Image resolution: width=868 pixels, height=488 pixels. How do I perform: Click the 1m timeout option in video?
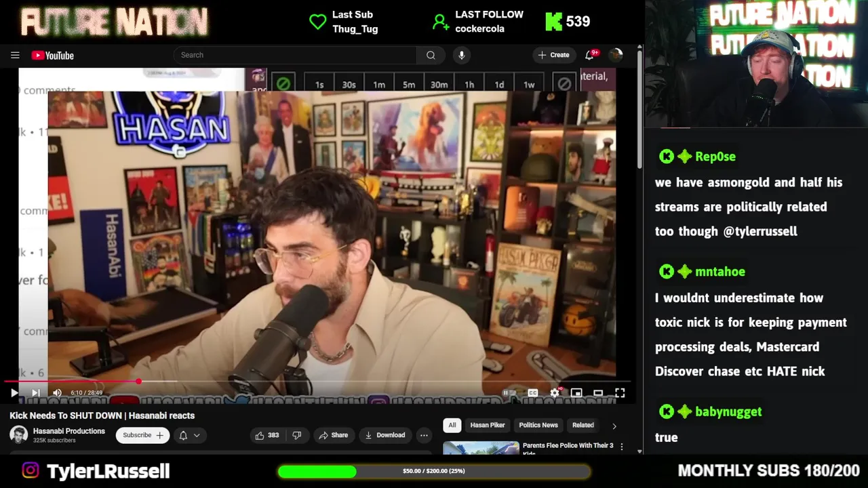[x=379, y=85]
